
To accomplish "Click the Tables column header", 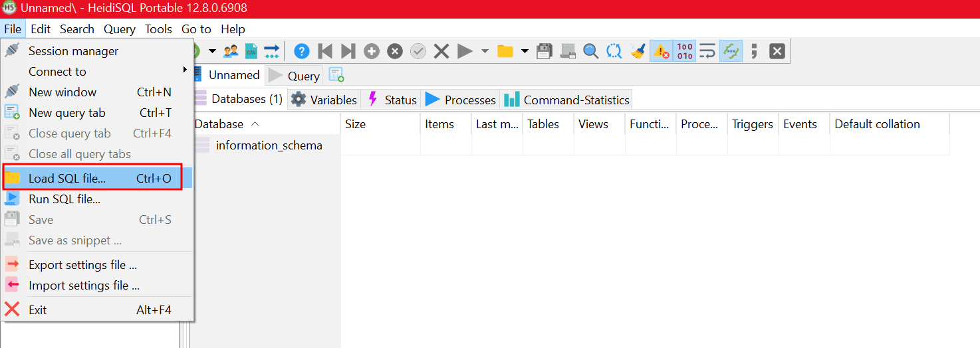I will pos(548,124).
